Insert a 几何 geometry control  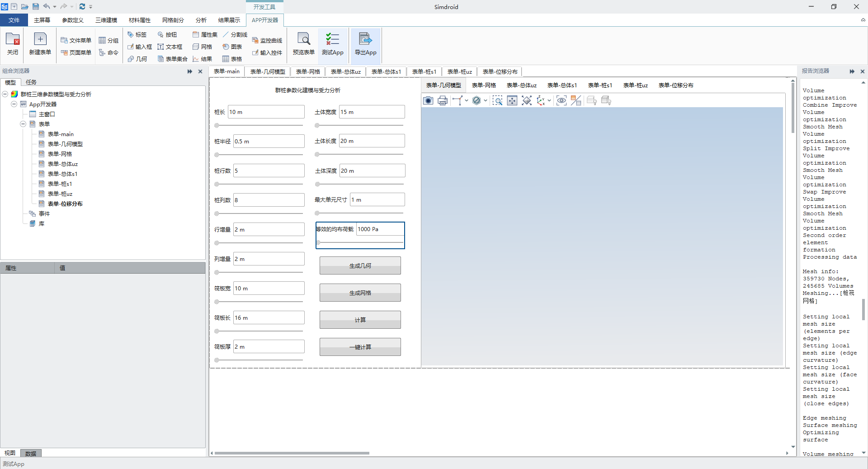point(137,59)
